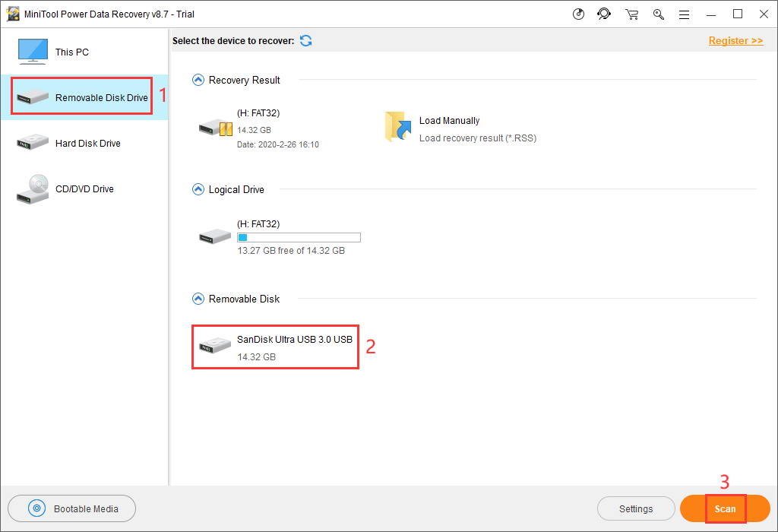
Task: Open the support headset icon
Action: 604,14
